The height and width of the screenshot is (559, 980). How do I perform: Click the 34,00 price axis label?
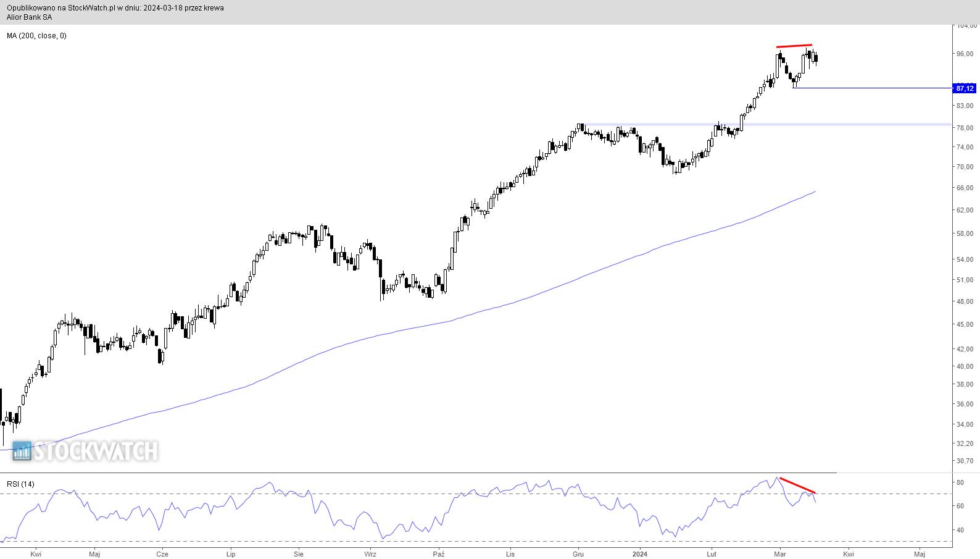click(x=965, y=424)
